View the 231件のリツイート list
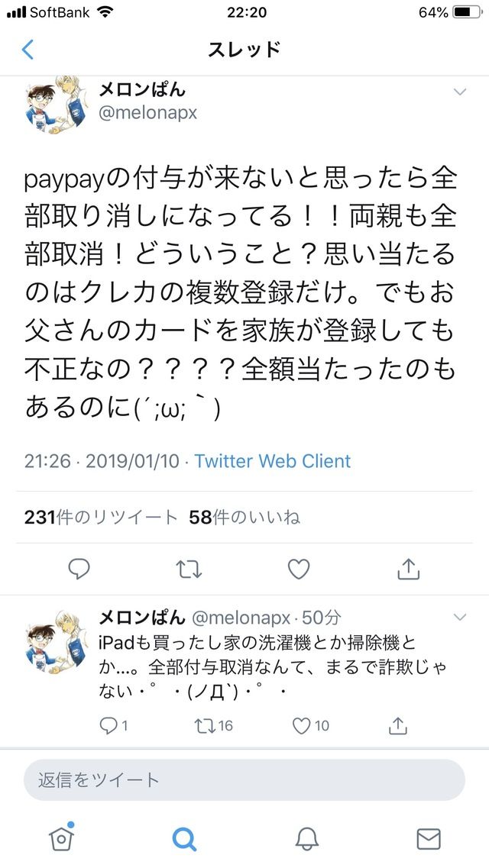 click(x=101, y=517)
